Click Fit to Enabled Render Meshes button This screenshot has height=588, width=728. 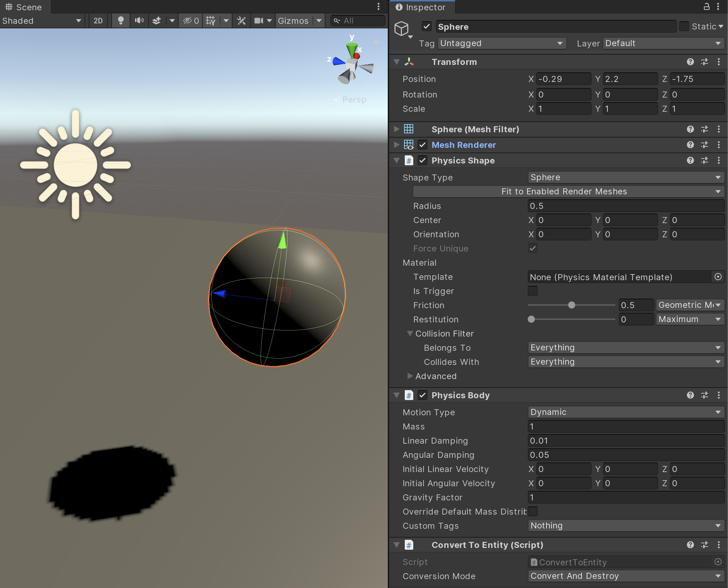pyautogui.click(x=564, y=192)
